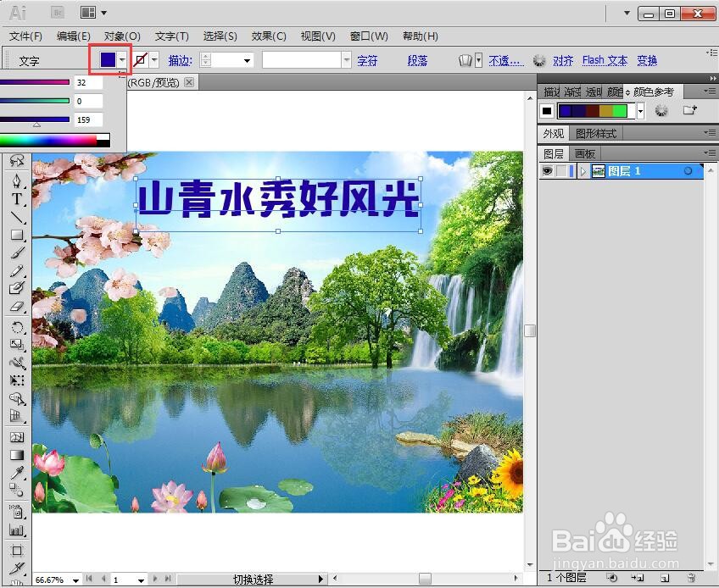Screen dimensions: 719x588
Task: Click the Recolor Artwork wheel in control bar
Action: [x=538, y=60]
